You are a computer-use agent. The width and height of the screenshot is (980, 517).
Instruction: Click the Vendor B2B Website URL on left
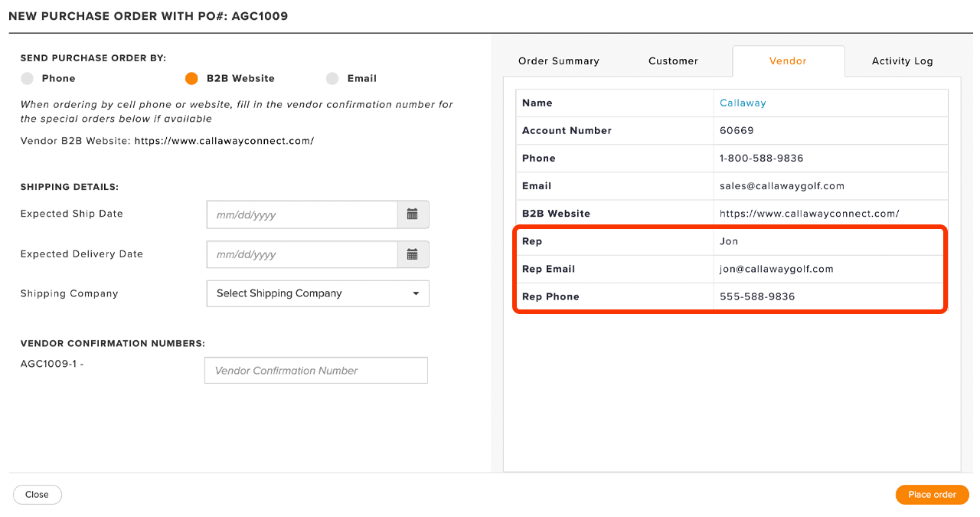coord(224,141)
